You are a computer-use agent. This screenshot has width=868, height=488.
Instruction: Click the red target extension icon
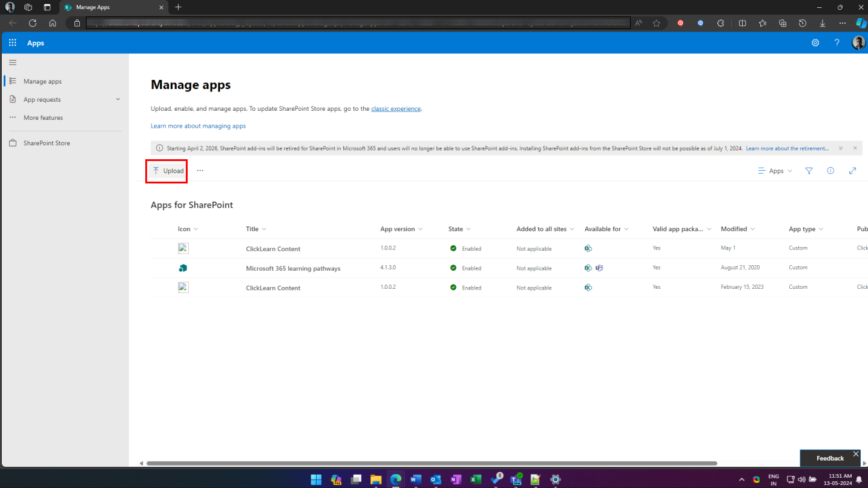coord(680,23)
